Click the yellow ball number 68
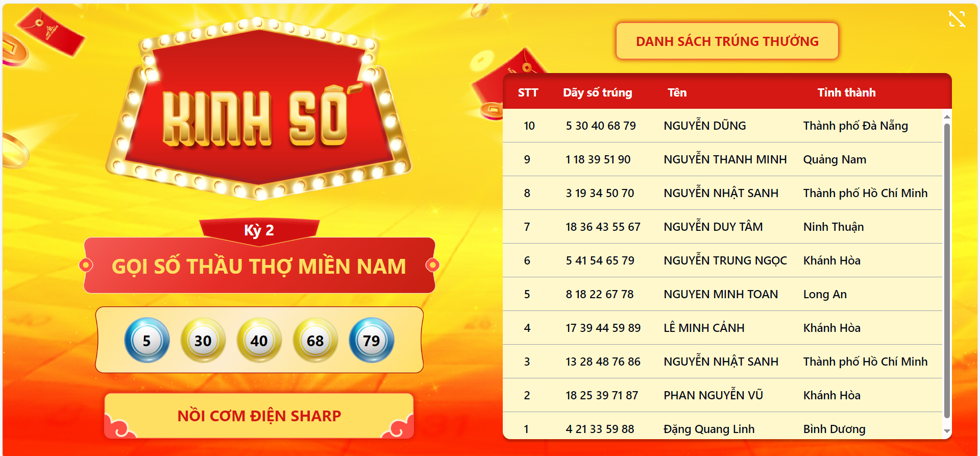Viewport: 980px width, 456px height. pyautogui.click(x=315, y=340)
